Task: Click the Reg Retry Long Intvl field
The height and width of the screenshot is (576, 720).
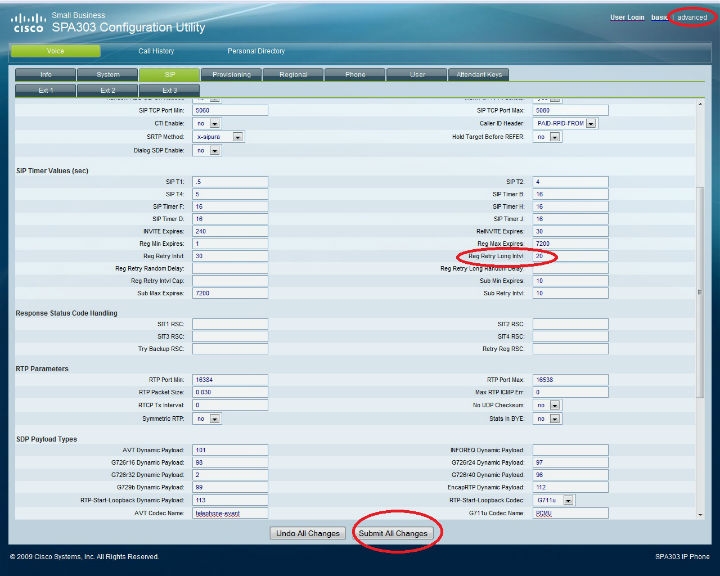Action: tap(570, 256)
